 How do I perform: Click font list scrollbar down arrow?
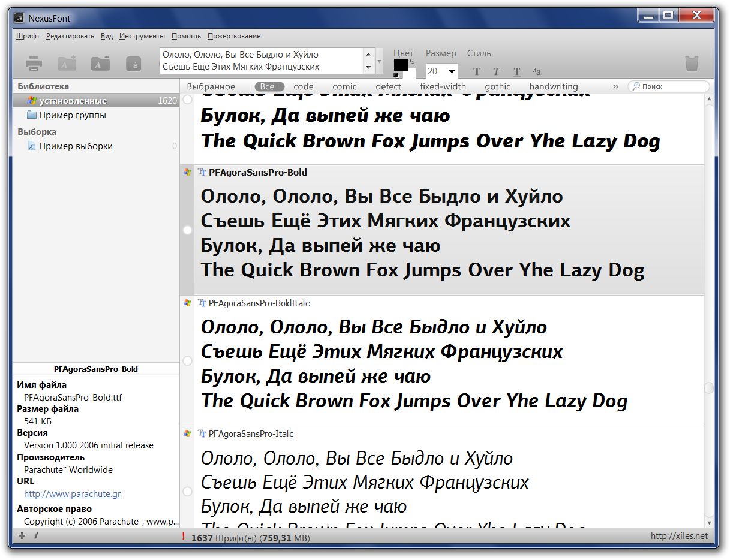pyautogui.click(x=709, y=523)
